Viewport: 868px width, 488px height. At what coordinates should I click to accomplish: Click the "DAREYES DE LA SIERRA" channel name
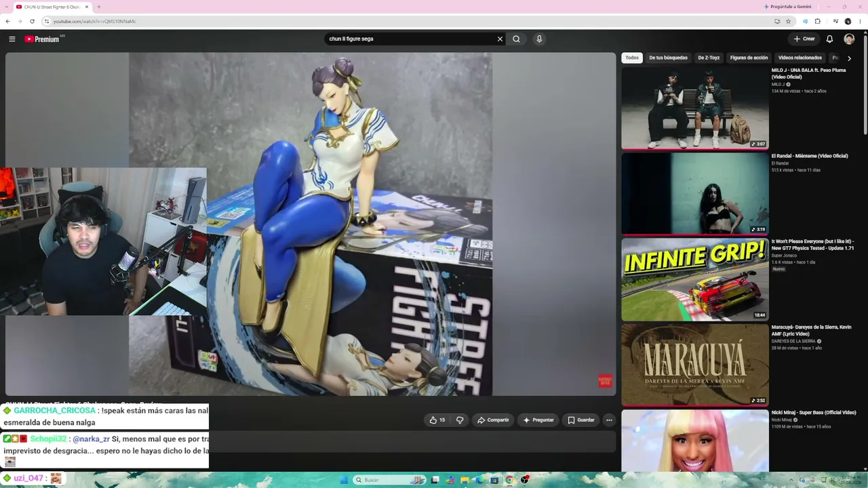pos(793,342)
